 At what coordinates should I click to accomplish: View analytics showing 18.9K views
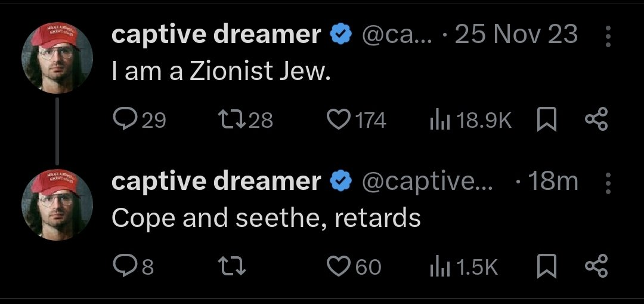(x=439, y=121)
